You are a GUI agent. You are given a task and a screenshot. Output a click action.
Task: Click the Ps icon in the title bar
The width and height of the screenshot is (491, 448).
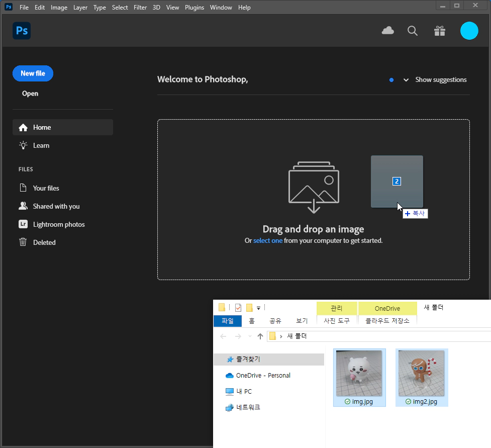[9, 7]
